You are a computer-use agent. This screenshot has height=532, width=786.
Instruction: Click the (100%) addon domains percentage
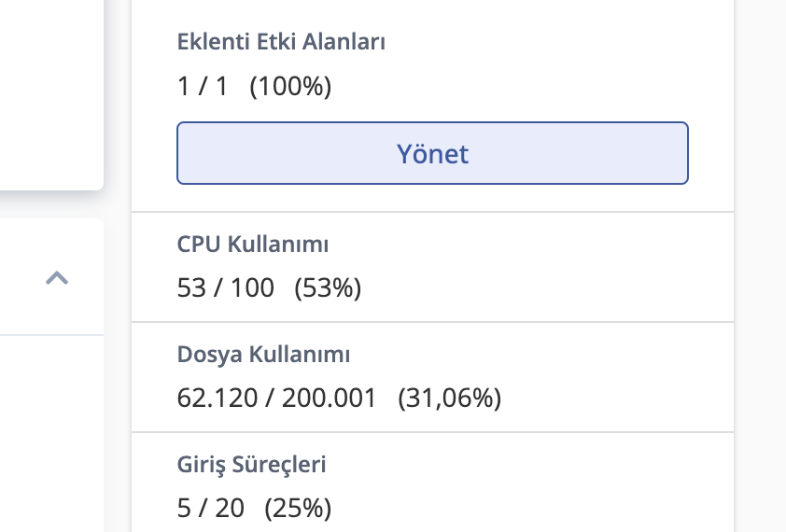point(290,87)
